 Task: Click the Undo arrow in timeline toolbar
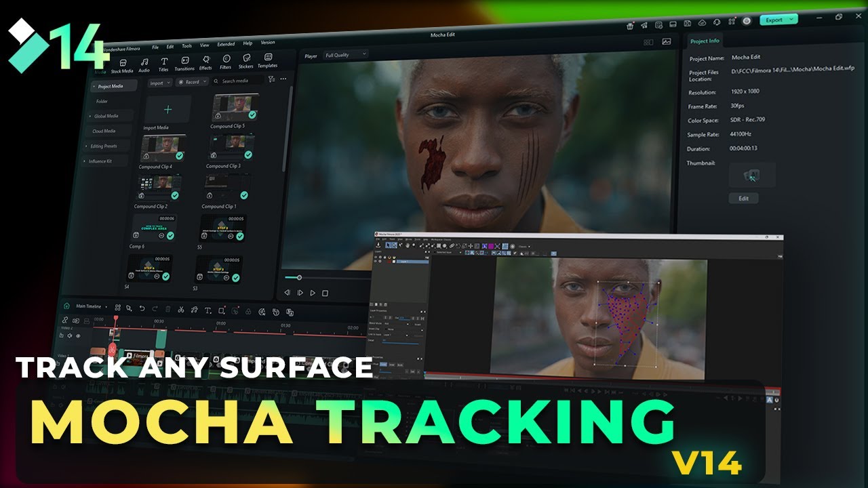click(142, 308)
